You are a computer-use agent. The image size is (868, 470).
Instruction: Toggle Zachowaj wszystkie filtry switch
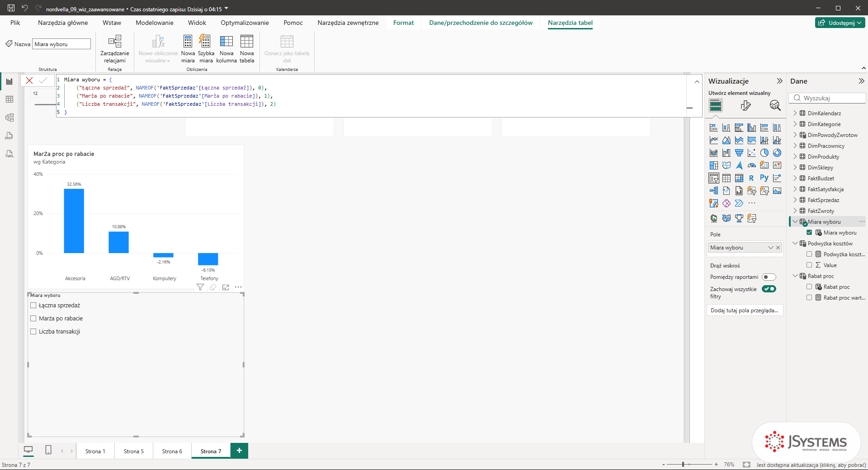(x=769, y=289)
